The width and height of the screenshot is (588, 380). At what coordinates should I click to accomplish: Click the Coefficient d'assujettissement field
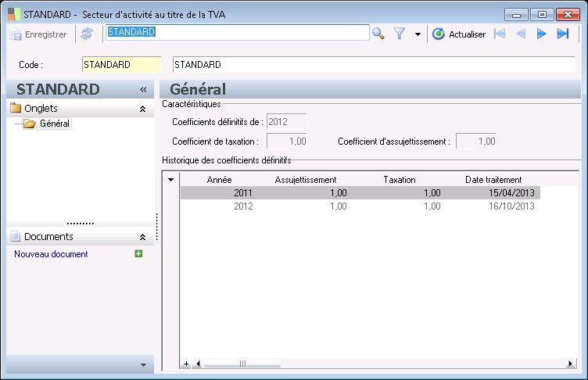pos(476,142)
